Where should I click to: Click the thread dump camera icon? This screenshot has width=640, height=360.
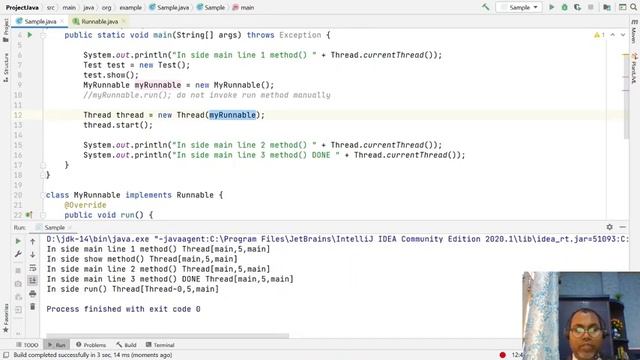pos(18,283)
